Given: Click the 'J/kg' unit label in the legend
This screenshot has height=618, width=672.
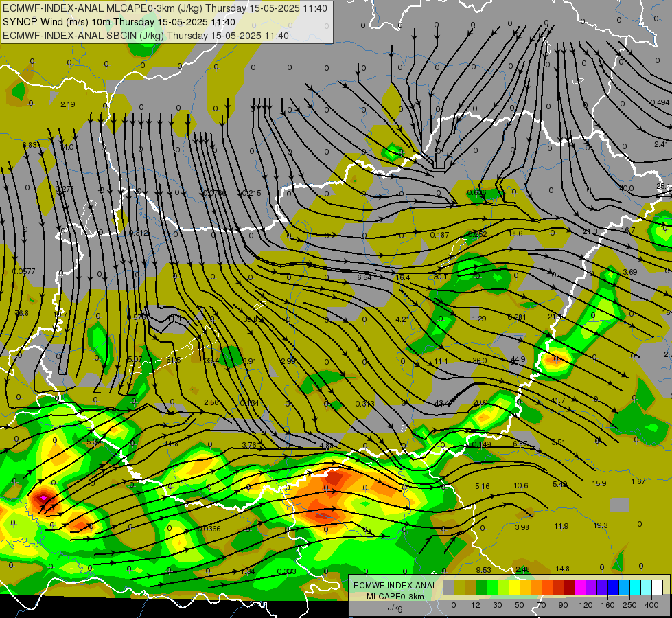Looking at the screenshot, I should coord(395,608).
